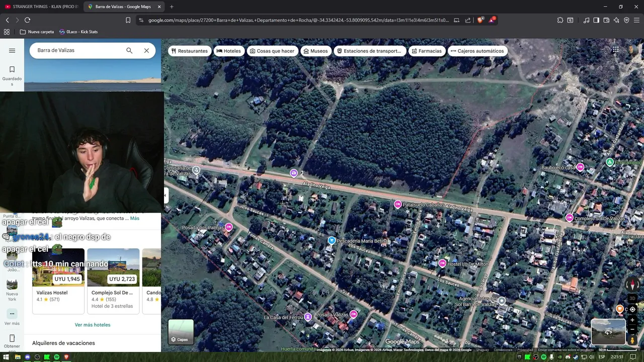Open Spotify from the taskbar
This screenshot has width=644, height=362.
pos(56,357)
